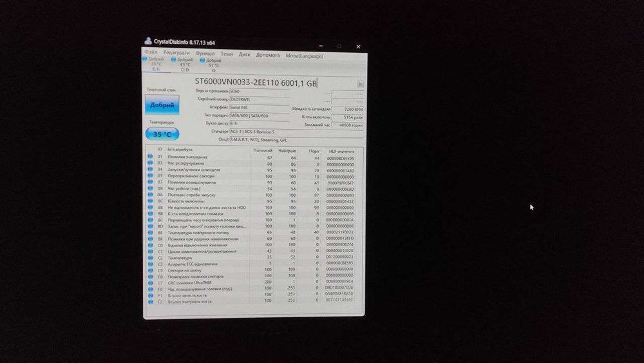The image size is (644, 363).
Task: Click the next disk arrow button
Action: (360, 84)
